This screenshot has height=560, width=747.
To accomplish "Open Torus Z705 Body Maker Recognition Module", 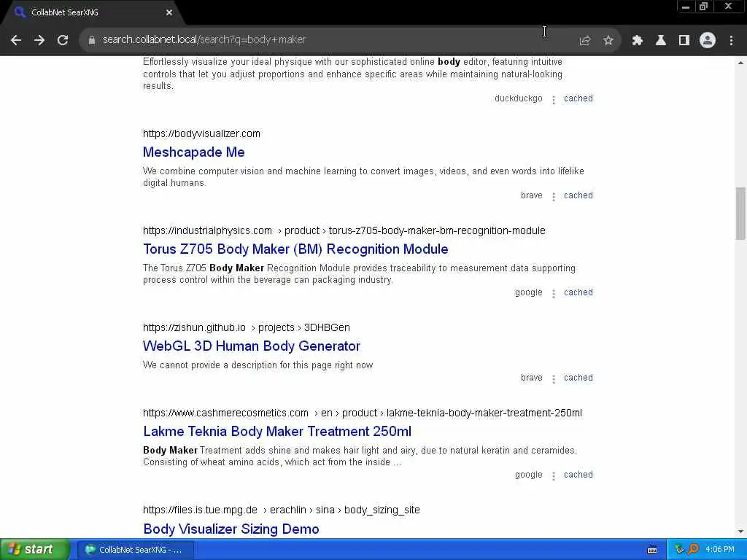I will tap(295, 249).
